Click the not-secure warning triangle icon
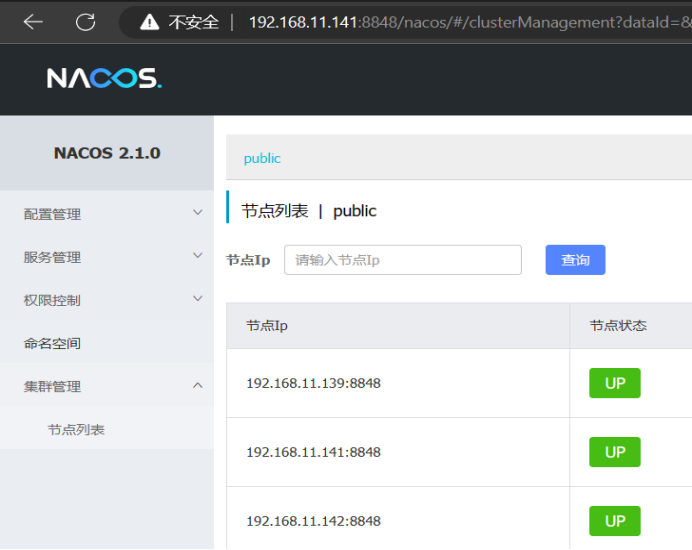 click(x=149, y=22)
